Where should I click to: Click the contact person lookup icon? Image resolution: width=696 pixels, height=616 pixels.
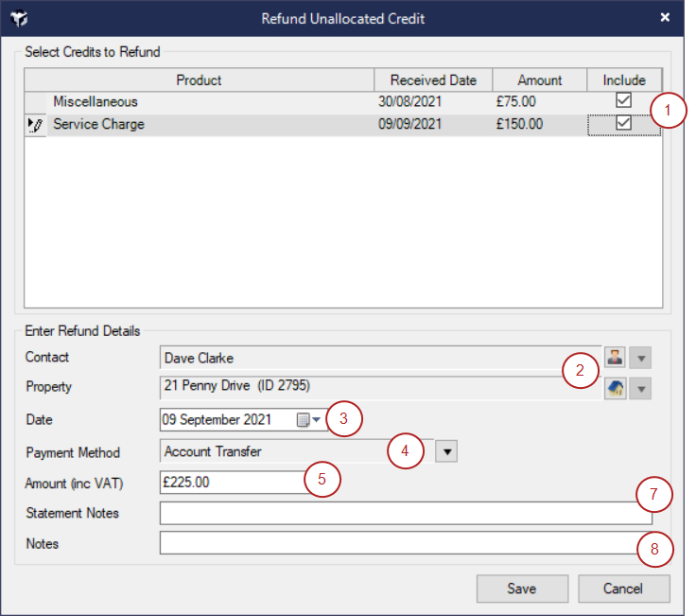tap(615, 358)
